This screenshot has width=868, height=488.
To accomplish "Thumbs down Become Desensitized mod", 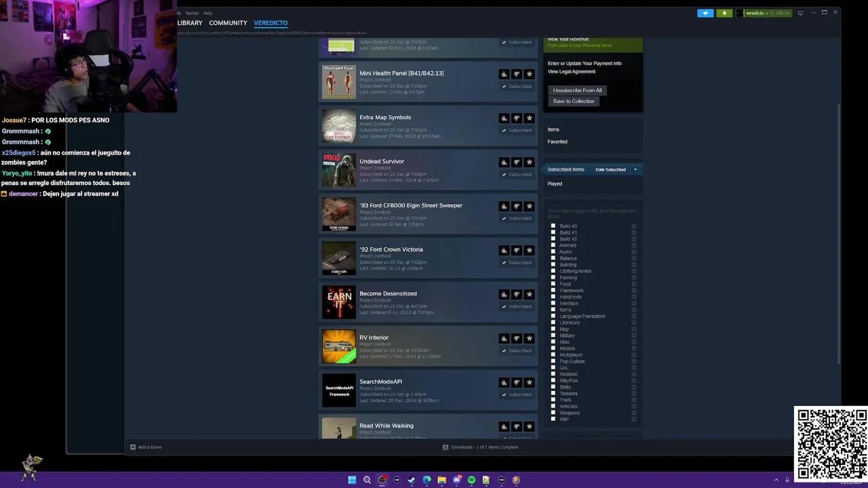I will [517, 294].
